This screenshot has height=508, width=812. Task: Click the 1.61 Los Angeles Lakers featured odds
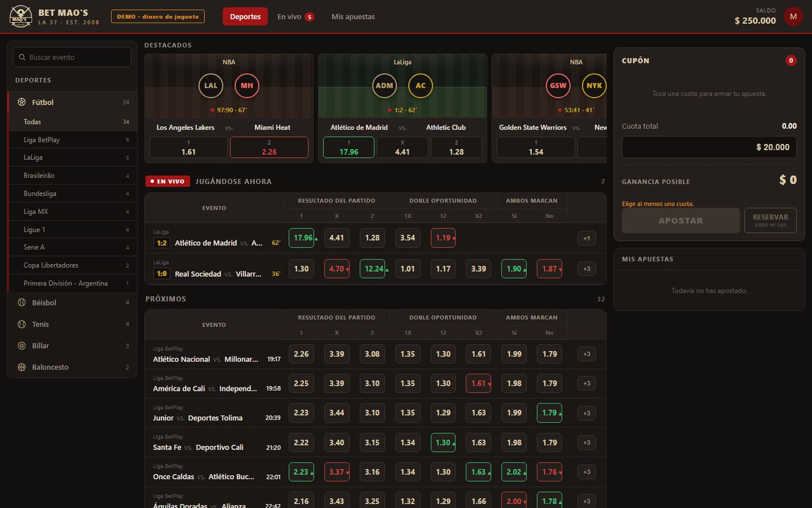188,147
